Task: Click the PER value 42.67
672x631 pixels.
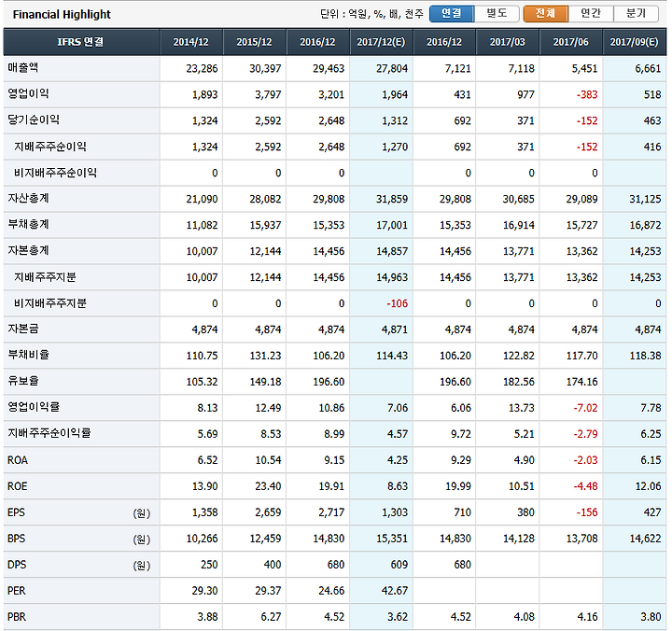Action: click(395, 591)
